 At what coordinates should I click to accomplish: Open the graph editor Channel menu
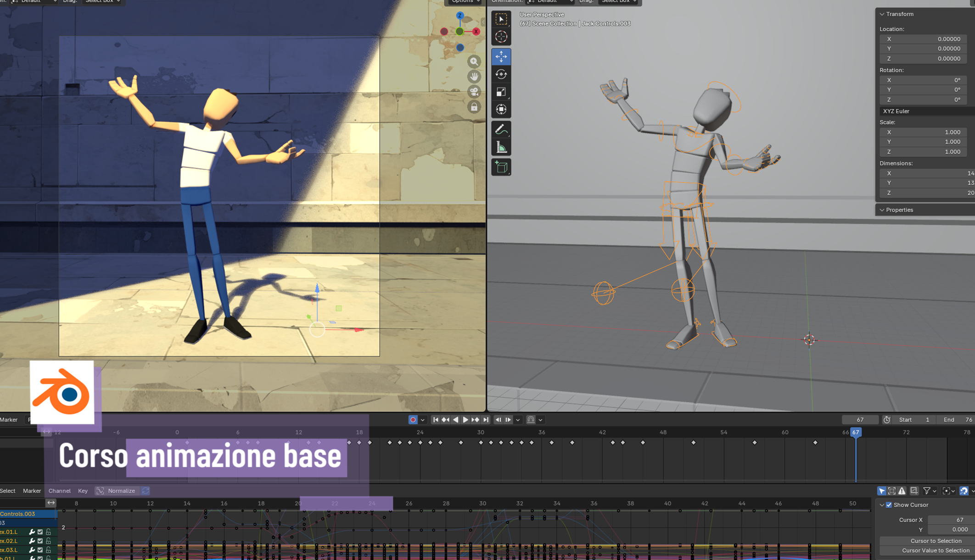click(x=59, y=491)
